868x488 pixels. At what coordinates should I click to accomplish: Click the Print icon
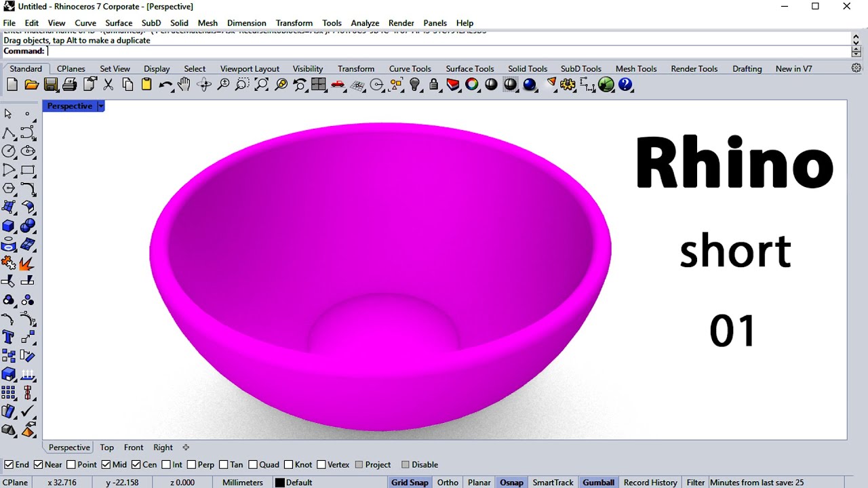[x=70, y=85]
